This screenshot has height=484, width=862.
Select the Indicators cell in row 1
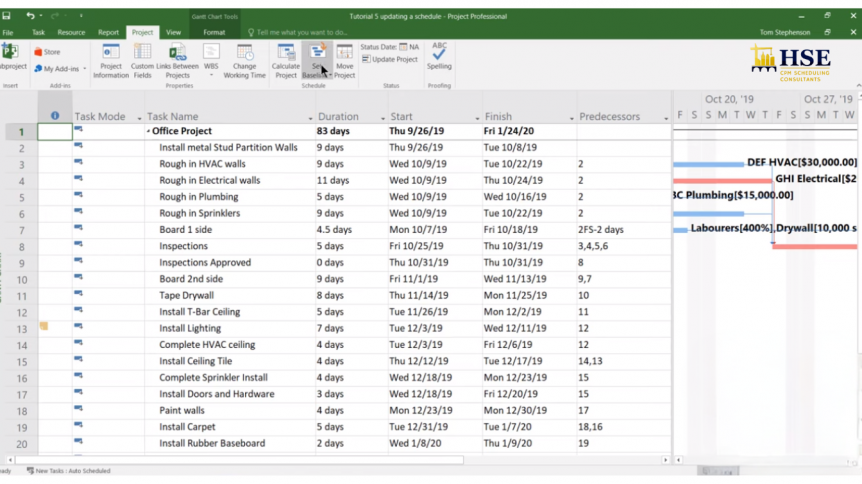click(55, 131)
